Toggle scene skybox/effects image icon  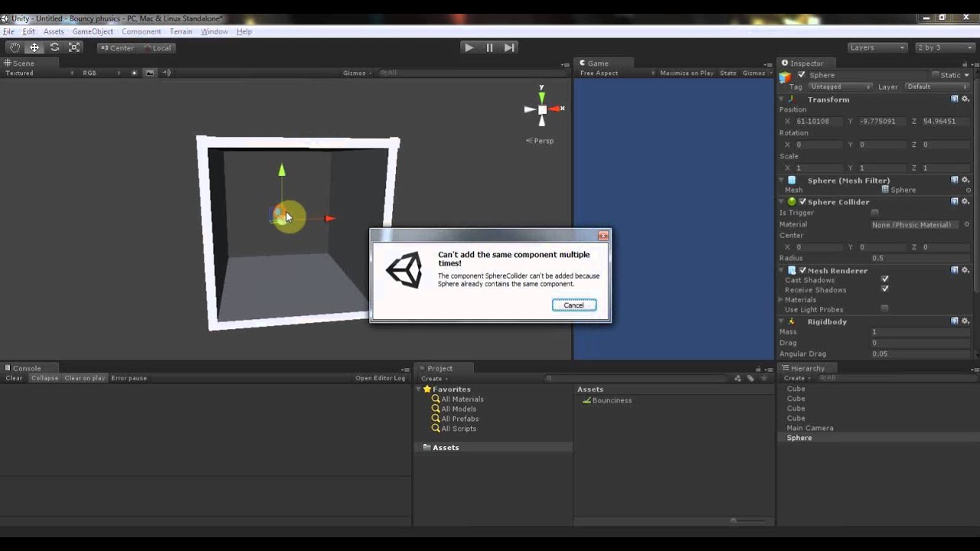pos(149,73)
